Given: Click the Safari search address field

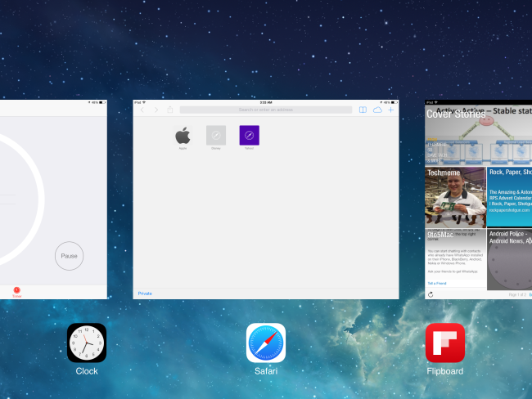Looking at the screenshot, I should pyautogui.click(x=266, y=110).
